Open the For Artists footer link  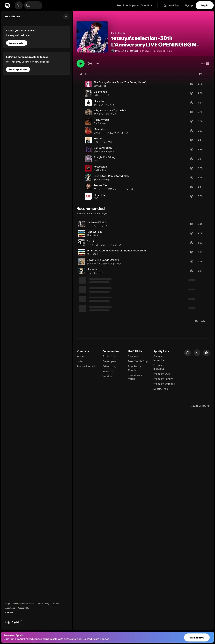[109, 356]
